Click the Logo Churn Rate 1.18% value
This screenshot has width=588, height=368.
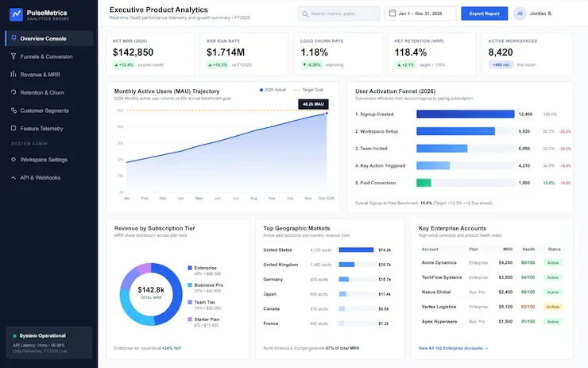click(x=314, y=52)
